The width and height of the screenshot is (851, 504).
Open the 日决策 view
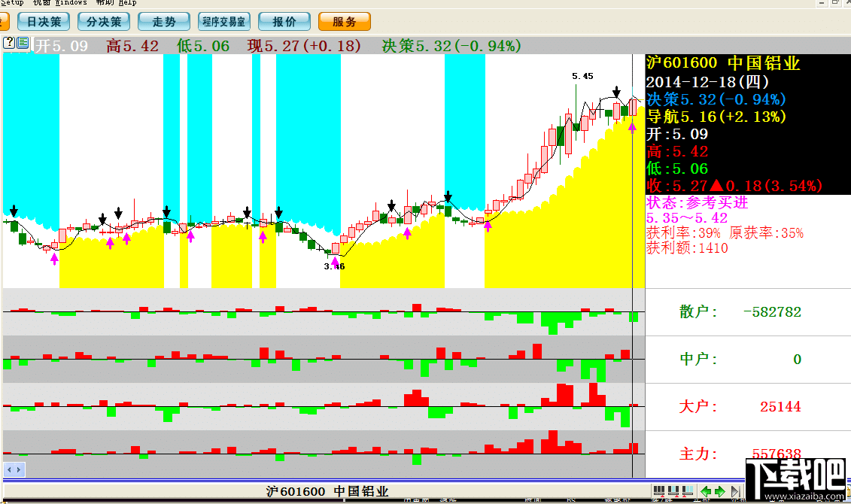44,22
